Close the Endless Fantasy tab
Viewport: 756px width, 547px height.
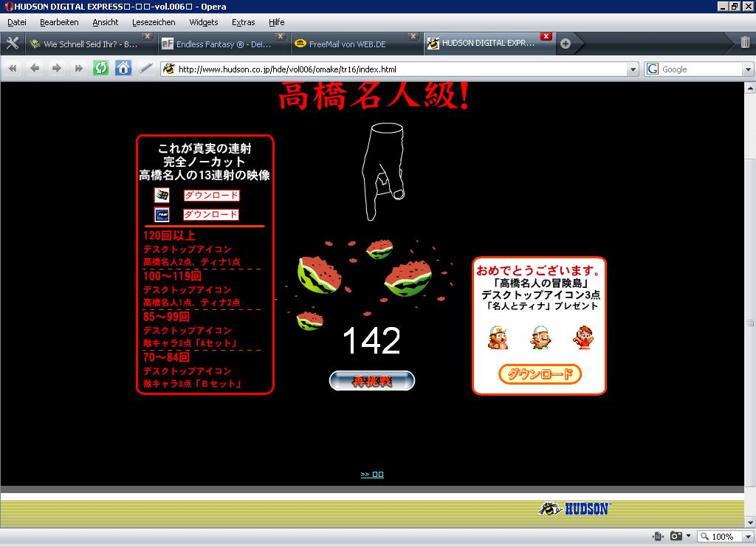pyautogui.click(x=280, y=36)
